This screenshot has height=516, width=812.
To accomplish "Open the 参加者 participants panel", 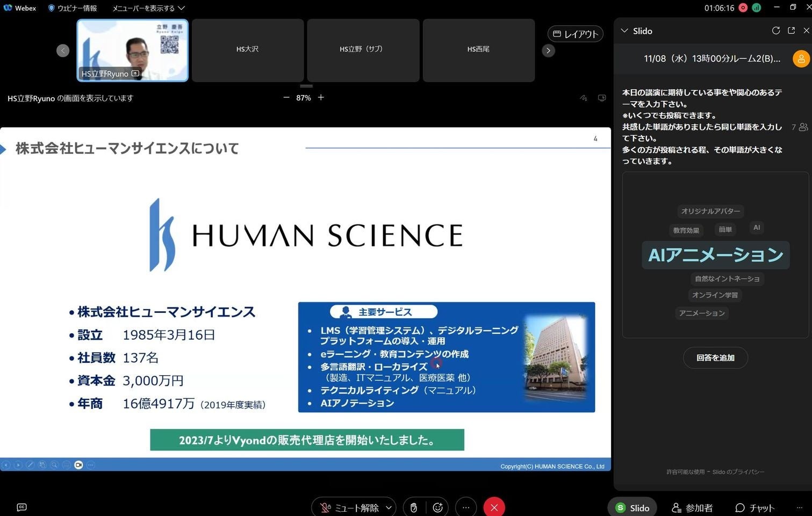I will click(x=692, y=507).
